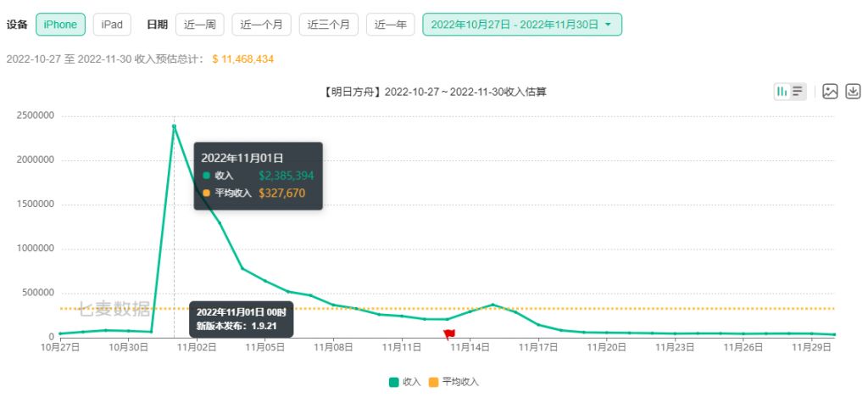Click the chart title 明日方舟 收入估算
The image size is (868, 398).
434,92
